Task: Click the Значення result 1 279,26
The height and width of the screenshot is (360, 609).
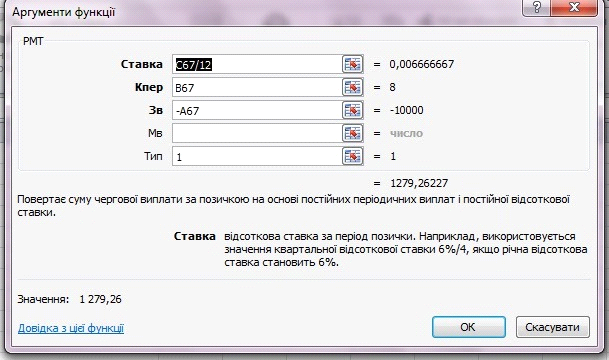Action: [x=100, y=299]
